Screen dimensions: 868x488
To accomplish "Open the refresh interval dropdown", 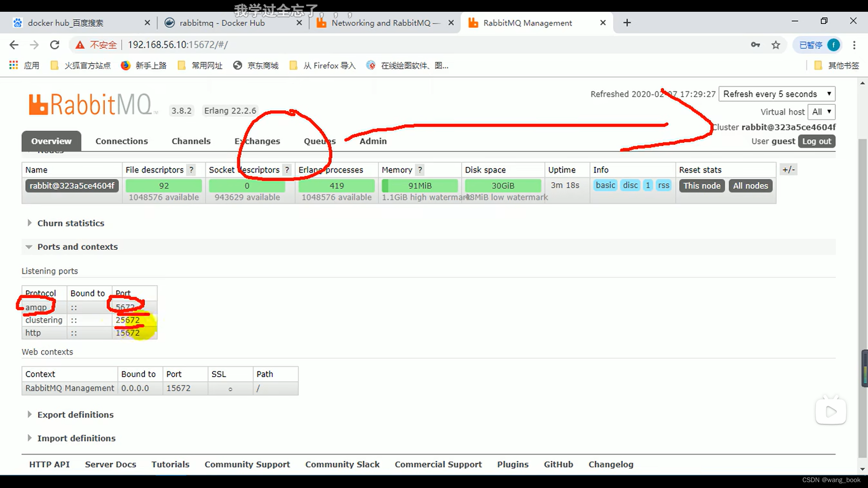I will coord(777,94).
